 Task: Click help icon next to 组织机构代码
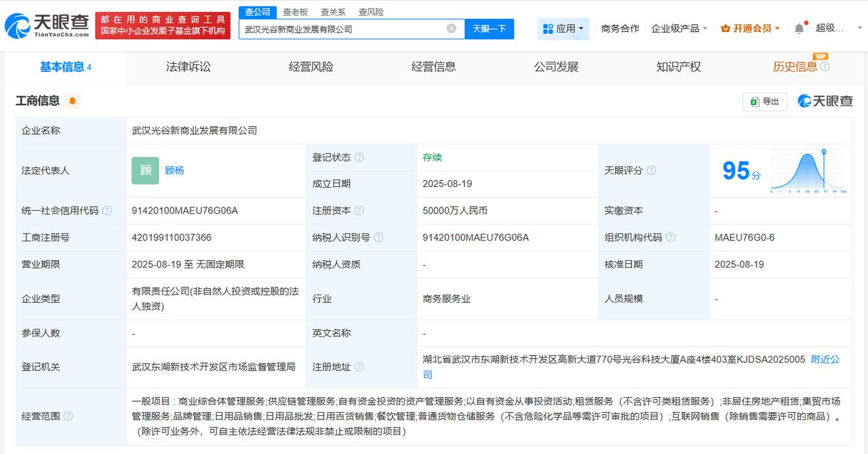click(x=671, y=237)
